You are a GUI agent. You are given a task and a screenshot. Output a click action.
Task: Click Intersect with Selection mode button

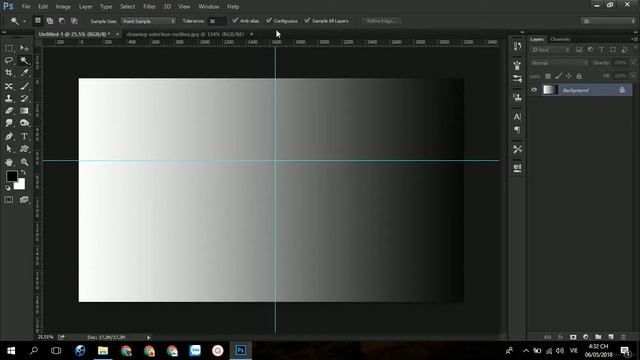(74, 20)
